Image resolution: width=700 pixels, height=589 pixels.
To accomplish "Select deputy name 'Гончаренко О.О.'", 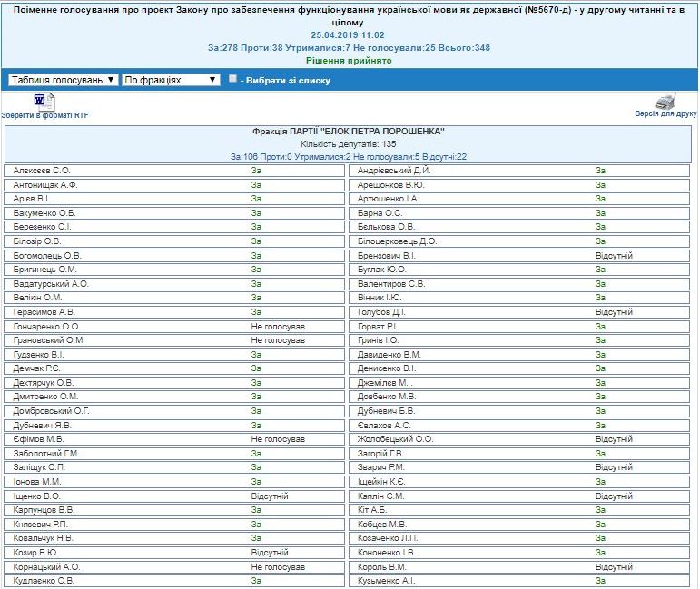I will pos(46,327).
